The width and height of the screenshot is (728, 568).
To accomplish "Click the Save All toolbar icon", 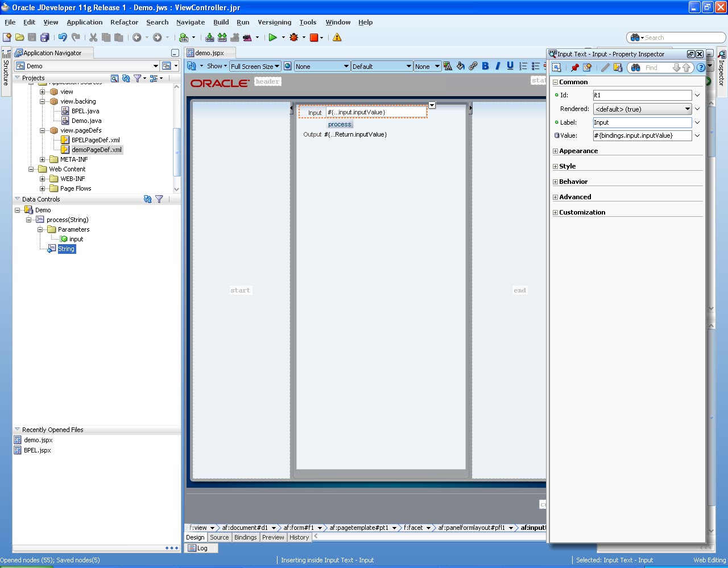I will click(44, 38).
